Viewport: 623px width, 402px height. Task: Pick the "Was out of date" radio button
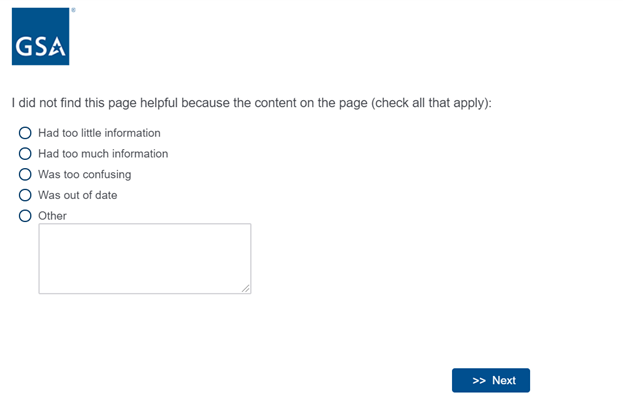click(26, 195)
